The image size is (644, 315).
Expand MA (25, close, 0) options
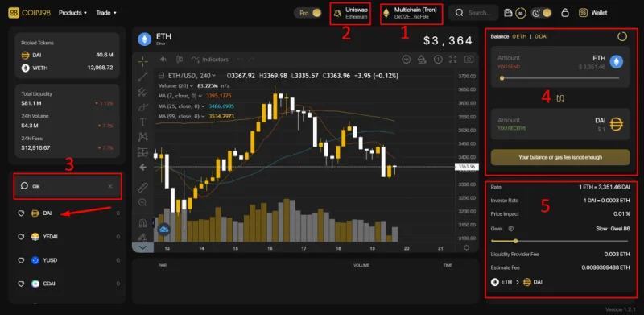tap(203, 106)
